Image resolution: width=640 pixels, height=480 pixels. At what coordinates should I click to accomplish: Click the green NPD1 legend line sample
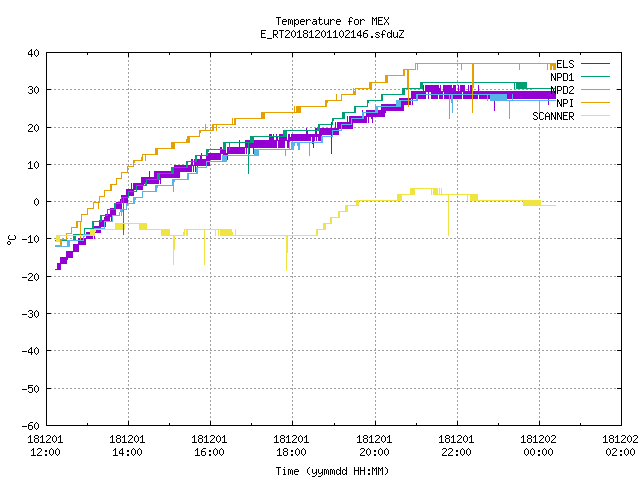click(596, 77)
